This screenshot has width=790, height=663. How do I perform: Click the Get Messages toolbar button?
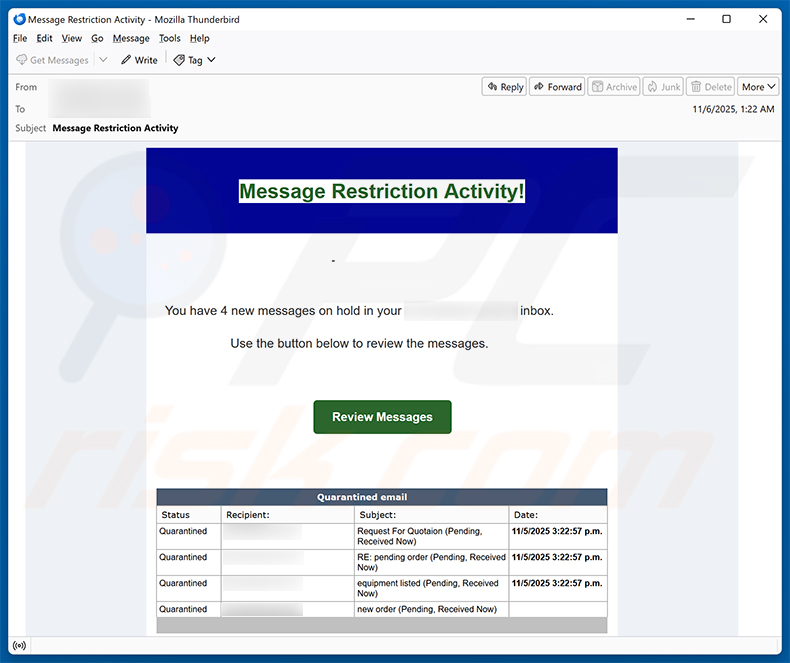click(52, 60)
